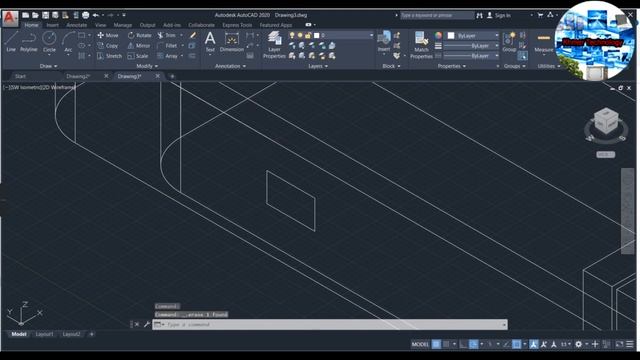The image size is (640, 360).
Task: Open Layer Properties manager
Action: [x=274, y=45]
